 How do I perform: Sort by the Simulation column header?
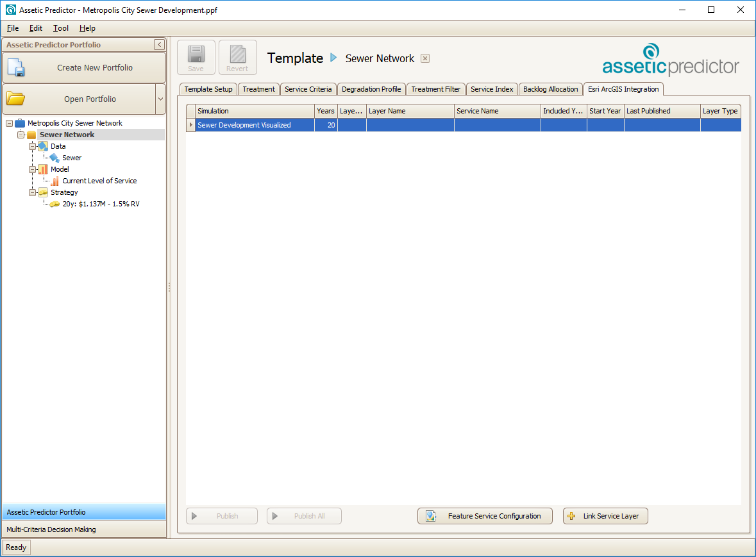[255, 112]
